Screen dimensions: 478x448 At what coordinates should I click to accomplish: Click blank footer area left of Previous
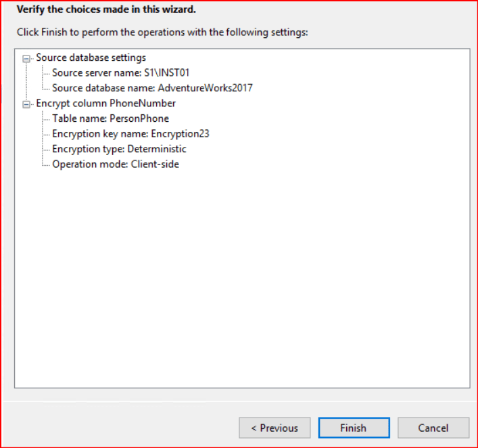[115, 428]
